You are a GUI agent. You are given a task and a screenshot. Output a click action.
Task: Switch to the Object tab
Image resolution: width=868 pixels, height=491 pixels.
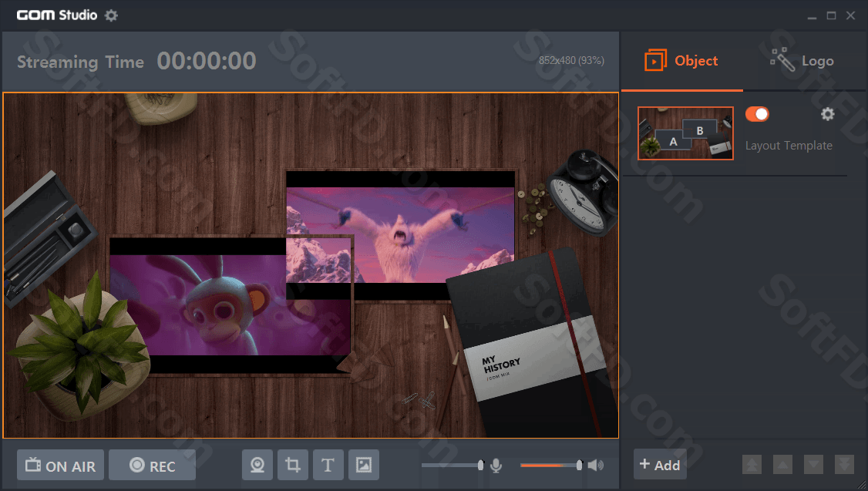point(682,61)
